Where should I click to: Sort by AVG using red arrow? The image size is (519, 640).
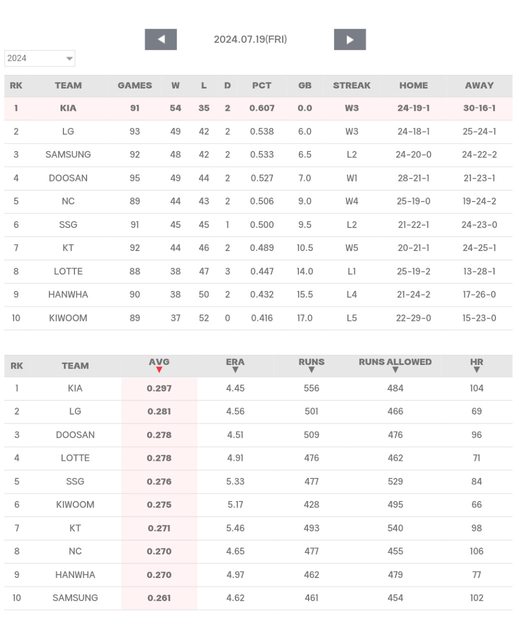pyautogui.click(x=159, y=370)
